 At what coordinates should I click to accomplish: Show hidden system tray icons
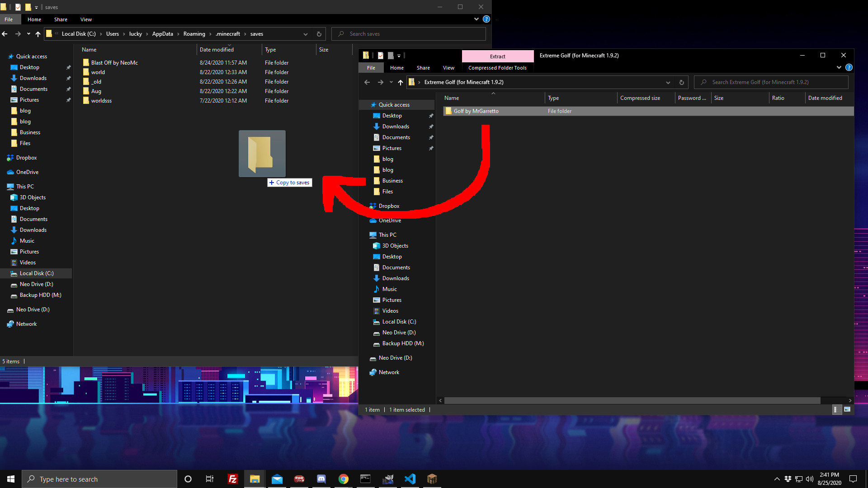pyautogui.click(x=777, y=479)
